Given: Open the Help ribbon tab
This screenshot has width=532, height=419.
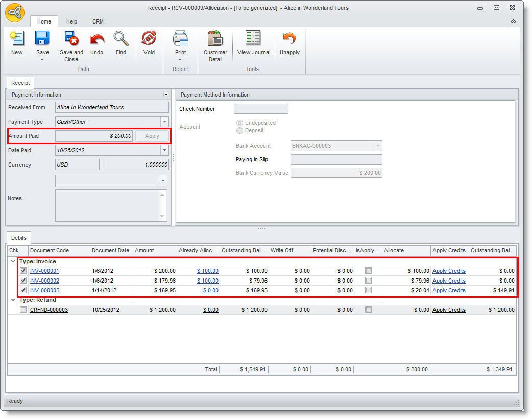Looking at the screenshot, I should pos(71,21).
